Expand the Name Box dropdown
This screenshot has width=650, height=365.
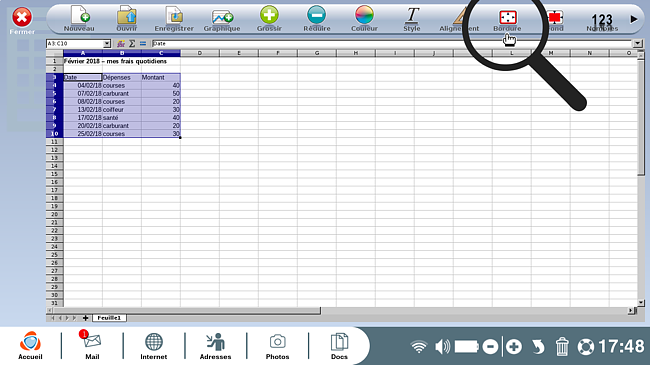point(107,44)
